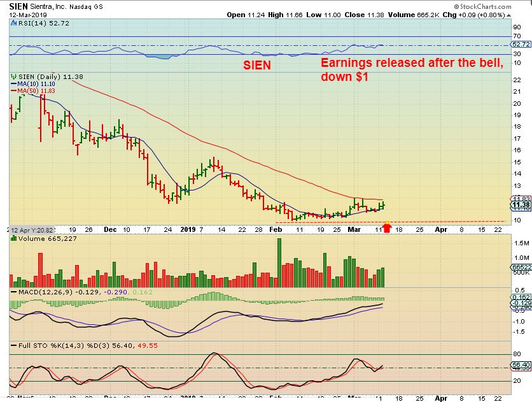Click the bold 2019 label on price panel date axis
This screenshot has width=532, height=402.
point(188,229)
